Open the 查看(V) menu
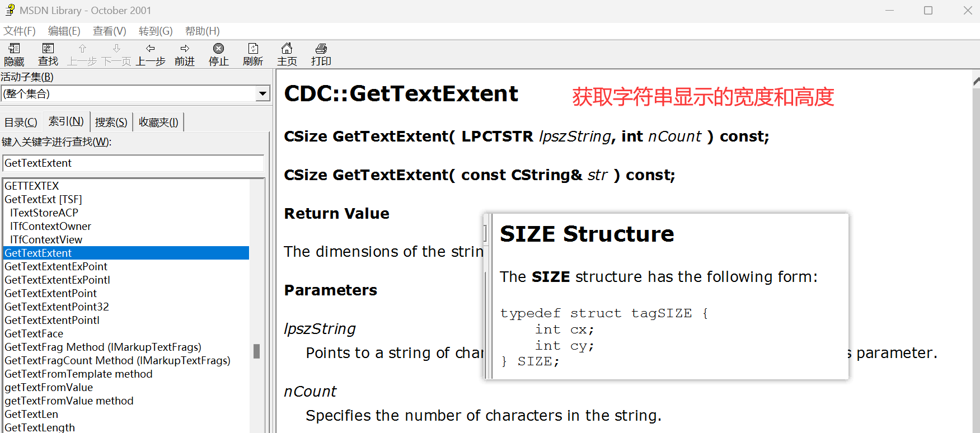Image resolution: width=980 pixels, height=433 pixels. coord(110,31)
